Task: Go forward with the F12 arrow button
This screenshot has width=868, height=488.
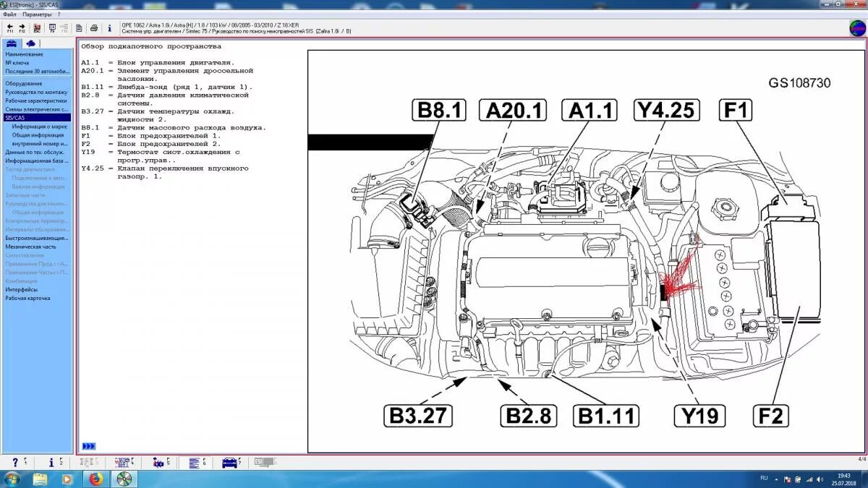Action: click(x=22, y=28)
